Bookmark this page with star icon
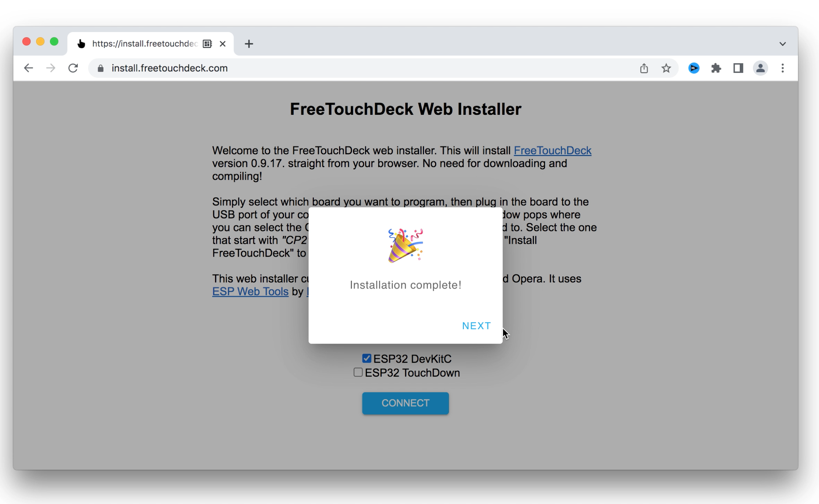This screenshot has width=819, height=504. click(x=666, y=68)
